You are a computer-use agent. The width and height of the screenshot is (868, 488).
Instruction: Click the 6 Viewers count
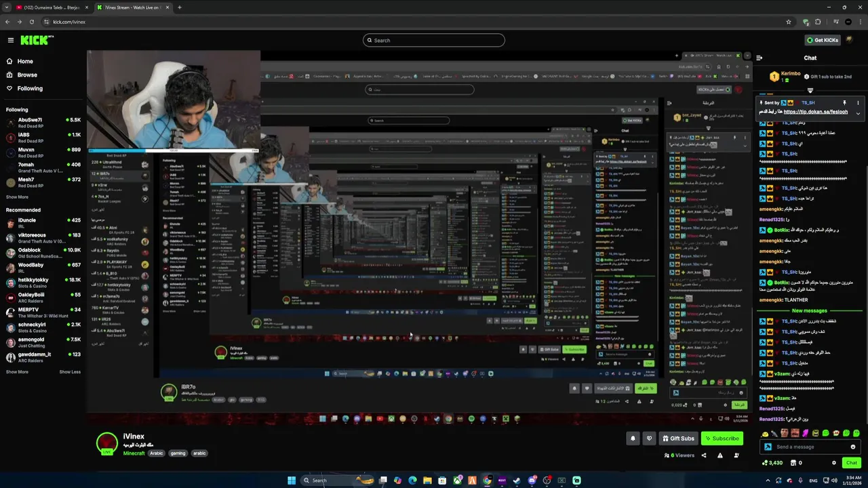[x=679, y=455]
